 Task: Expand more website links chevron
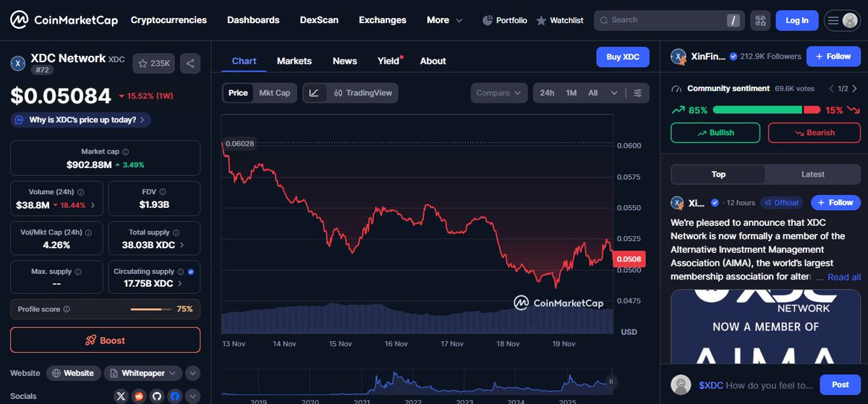192,374
